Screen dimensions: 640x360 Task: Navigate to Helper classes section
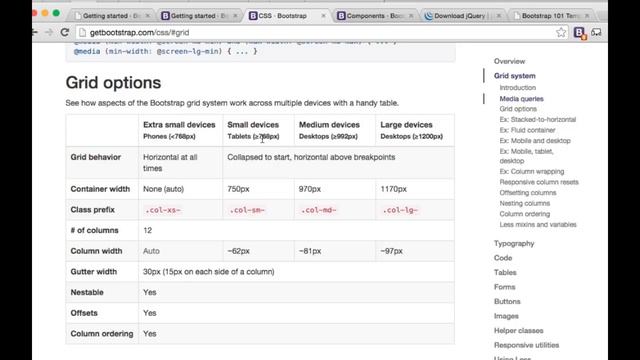click(518, 331)
